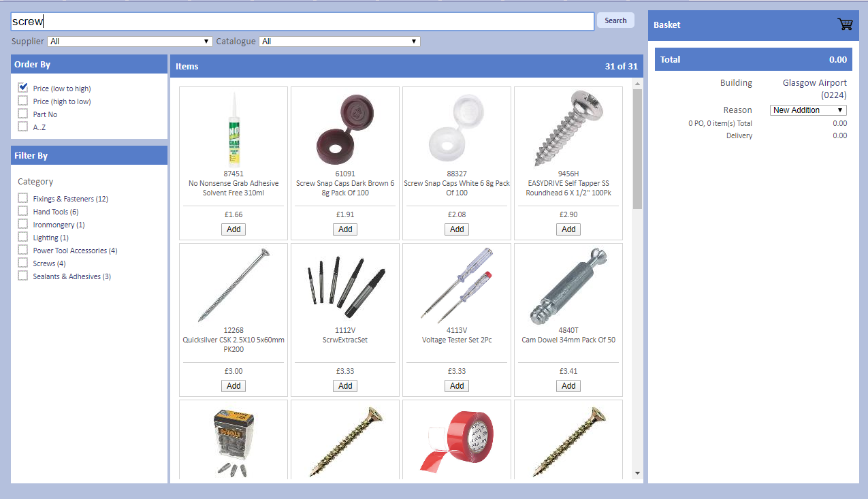
Task: Filter by Hand Tools category
Action: click(x=23, y=211)
